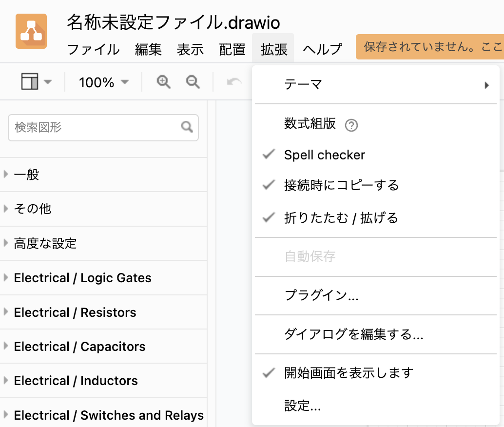Click the zoom in magnifier icon
The image size is (504, 427).
(x=164, y=82)
